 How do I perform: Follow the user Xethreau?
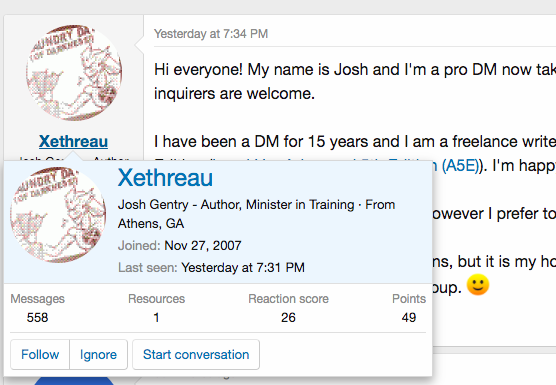coord(40,355)
